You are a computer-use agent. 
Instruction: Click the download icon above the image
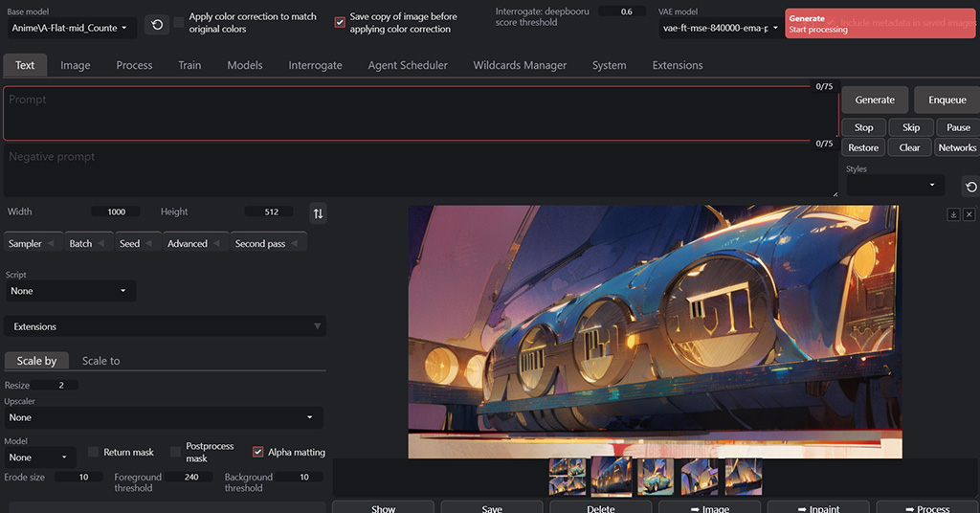[x=953, y=214]
